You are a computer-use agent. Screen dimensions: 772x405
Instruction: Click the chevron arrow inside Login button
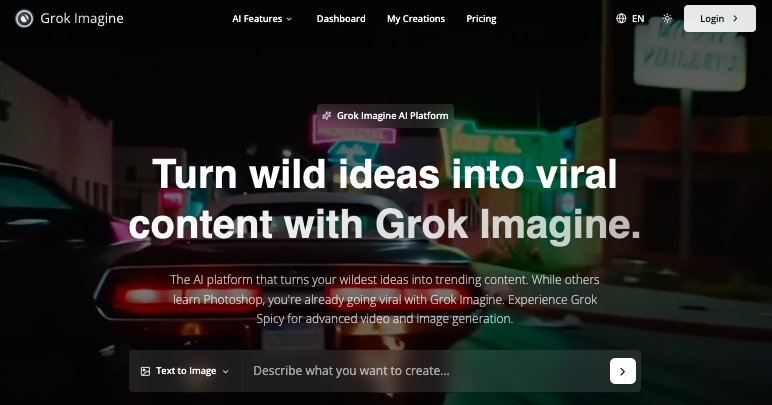pyautogui.click(x=736, y=19)
